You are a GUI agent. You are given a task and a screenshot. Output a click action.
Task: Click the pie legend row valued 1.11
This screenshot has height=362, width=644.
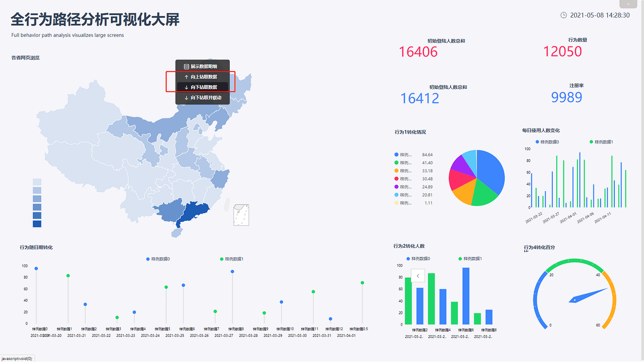(413, 203)
